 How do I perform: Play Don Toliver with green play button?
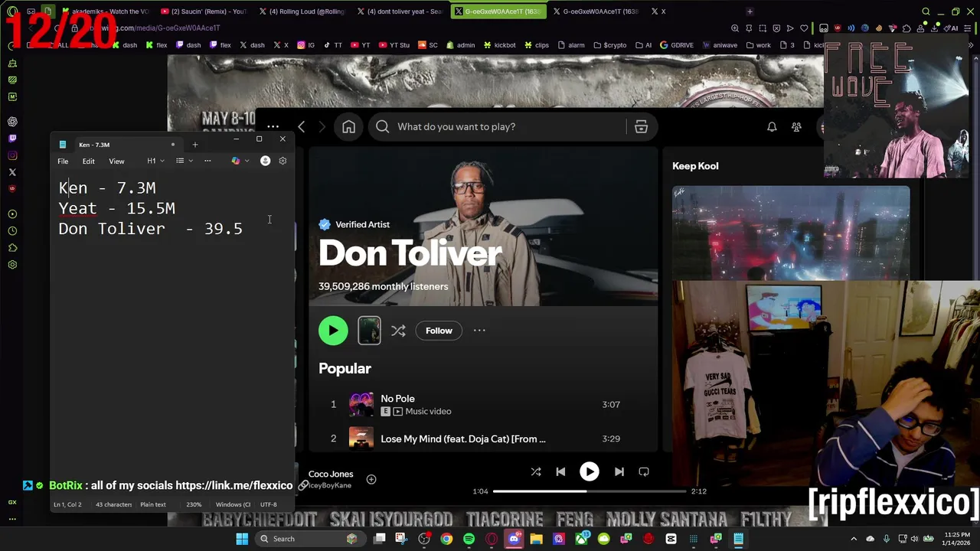[333, 331]
